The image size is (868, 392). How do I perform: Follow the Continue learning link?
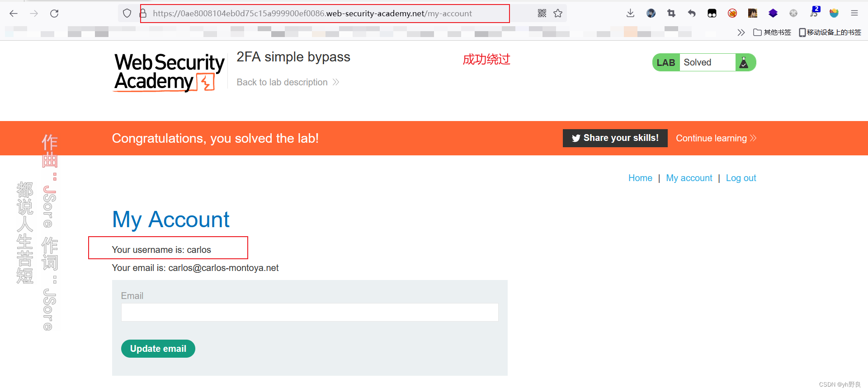(716, 138)
